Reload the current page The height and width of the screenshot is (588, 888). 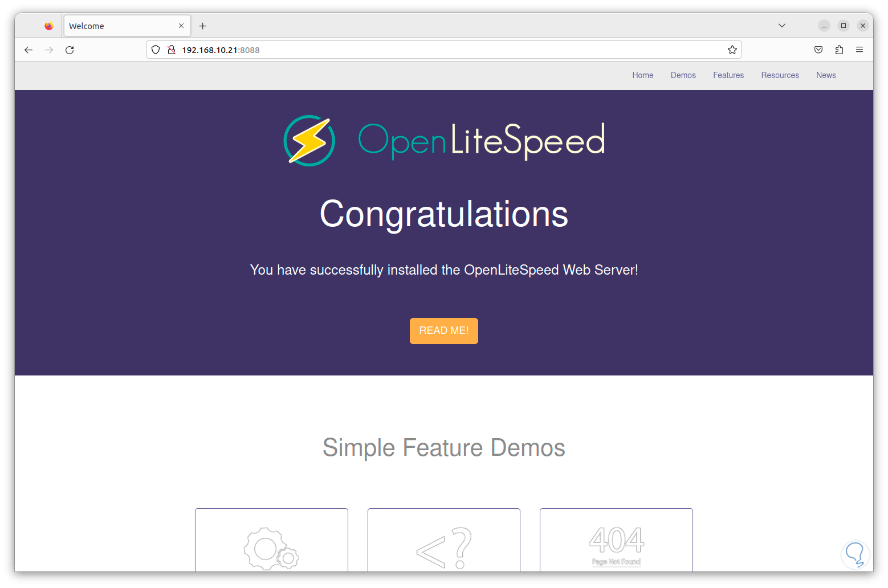70,50
